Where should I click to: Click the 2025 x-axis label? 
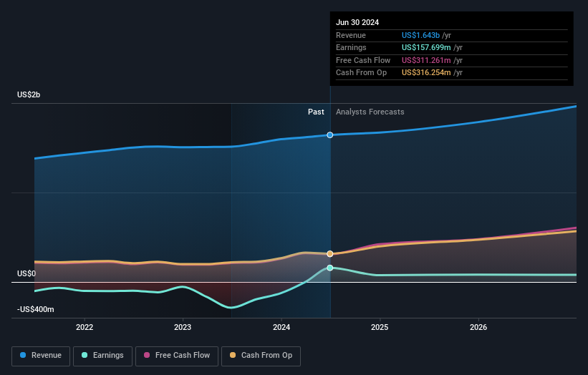click(x=380, y=327)
